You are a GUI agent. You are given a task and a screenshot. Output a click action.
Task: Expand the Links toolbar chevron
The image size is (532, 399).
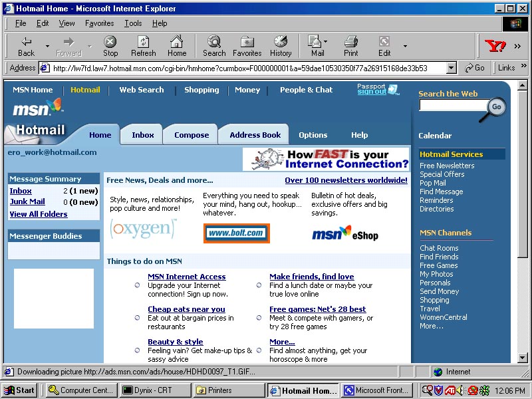tap(524, 65)
